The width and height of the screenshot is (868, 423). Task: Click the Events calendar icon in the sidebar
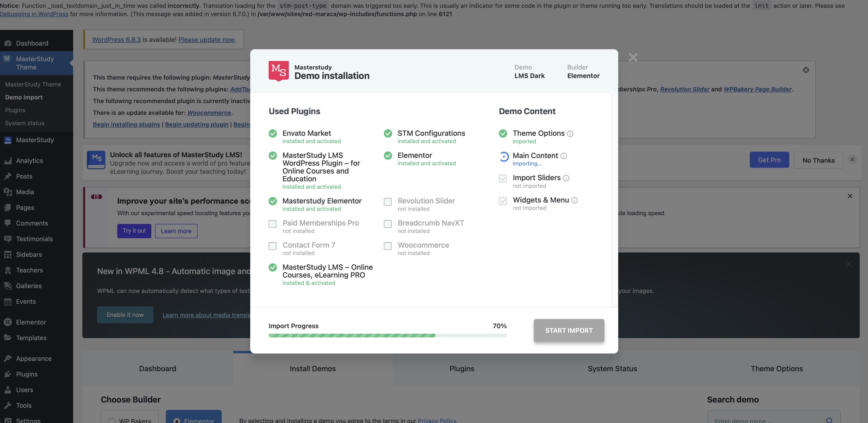click(x=8, y=302)
